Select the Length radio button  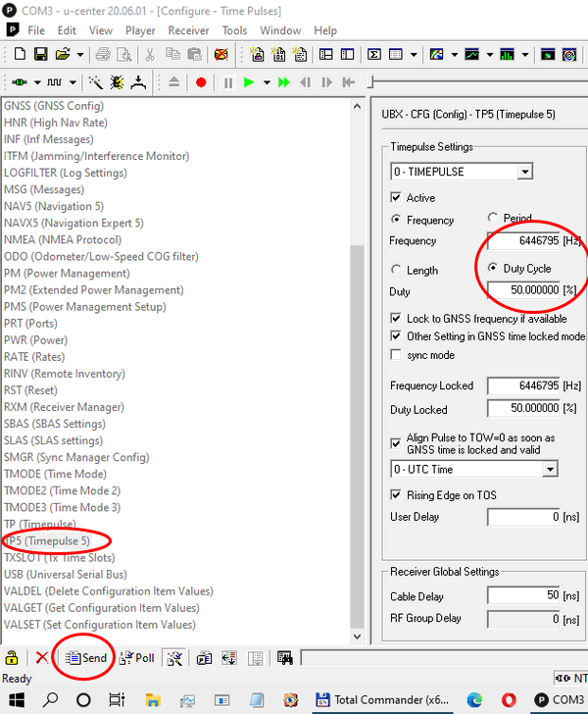pyautogui.click(x=396, y=270)
